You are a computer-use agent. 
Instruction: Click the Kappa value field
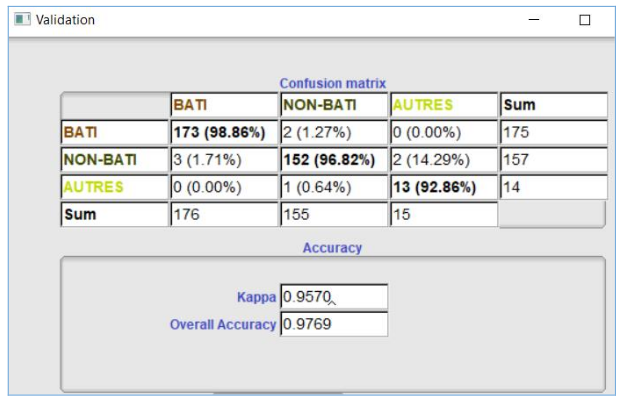click(333, 297)
